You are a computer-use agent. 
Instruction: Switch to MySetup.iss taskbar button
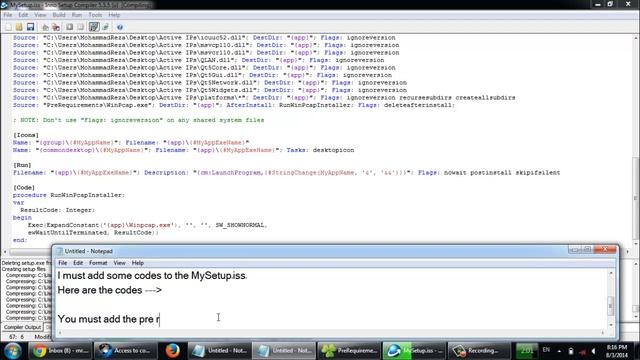(x=414, y=351)
